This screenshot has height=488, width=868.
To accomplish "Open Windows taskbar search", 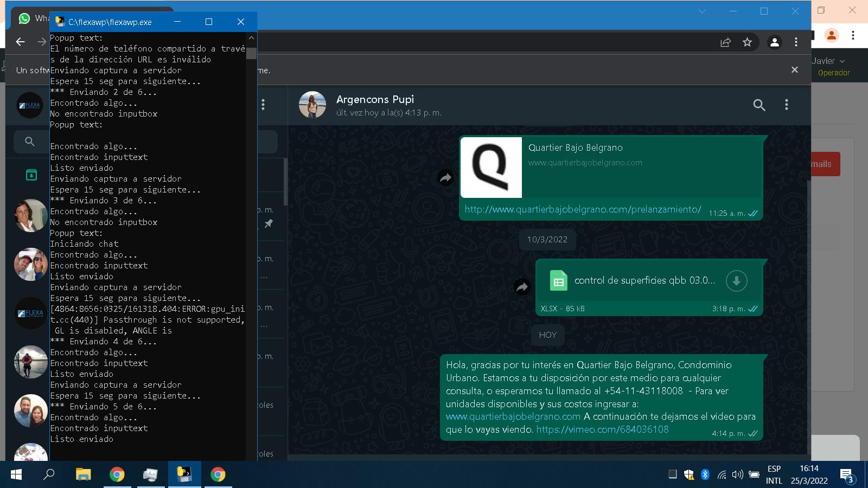I will [x=49, y=474].
